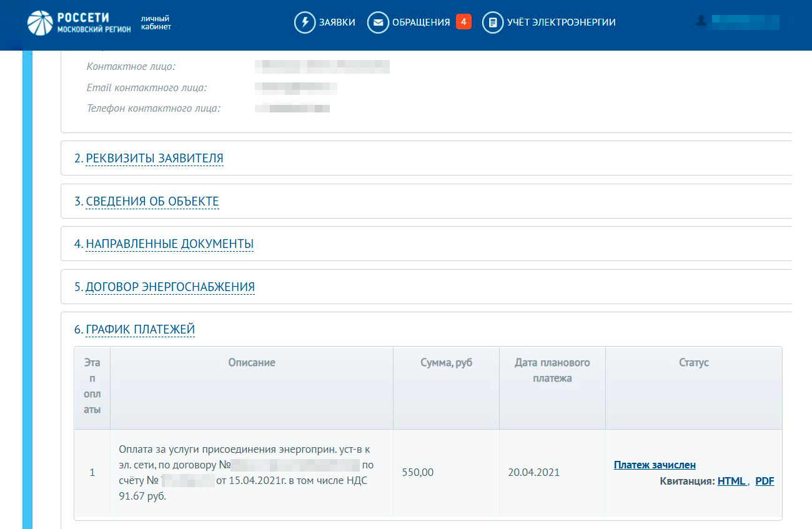The image size is (812, 529).
Task: Click the Телефон контактного лица label
Action: click(154, 109)
